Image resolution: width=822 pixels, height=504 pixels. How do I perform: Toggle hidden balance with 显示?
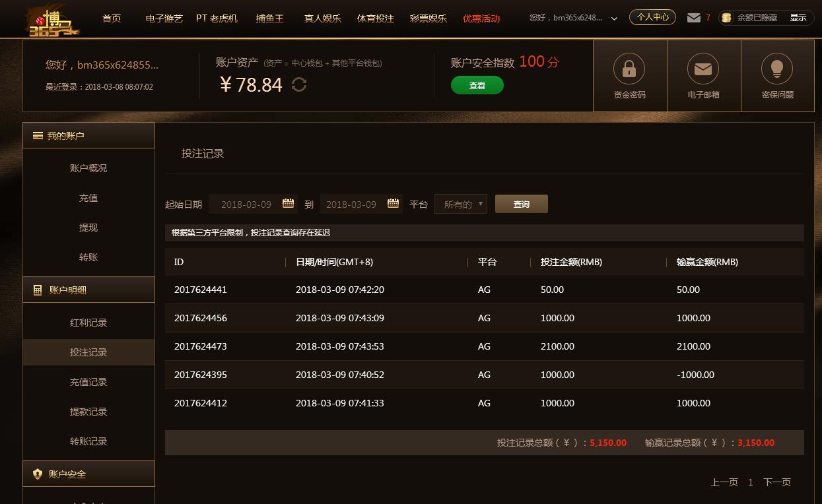[798, 18]
